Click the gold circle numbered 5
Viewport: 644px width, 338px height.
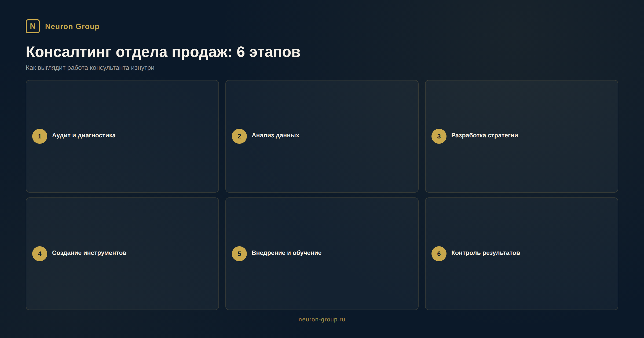click(x=239, y=254)
